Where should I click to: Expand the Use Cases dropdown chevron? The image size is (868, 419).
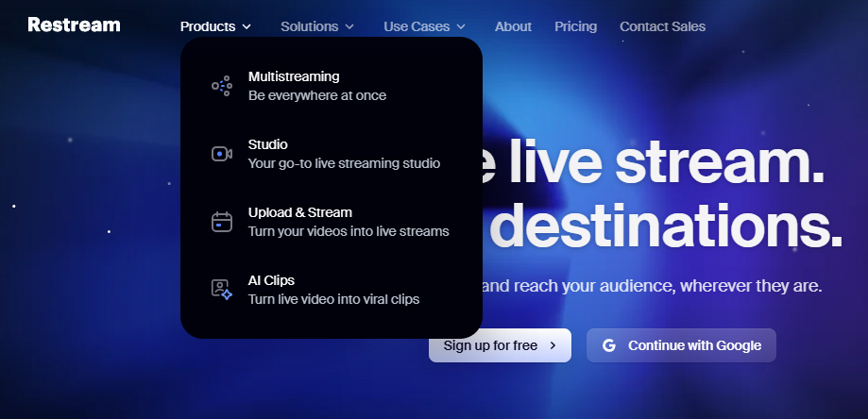pos(461,27)
